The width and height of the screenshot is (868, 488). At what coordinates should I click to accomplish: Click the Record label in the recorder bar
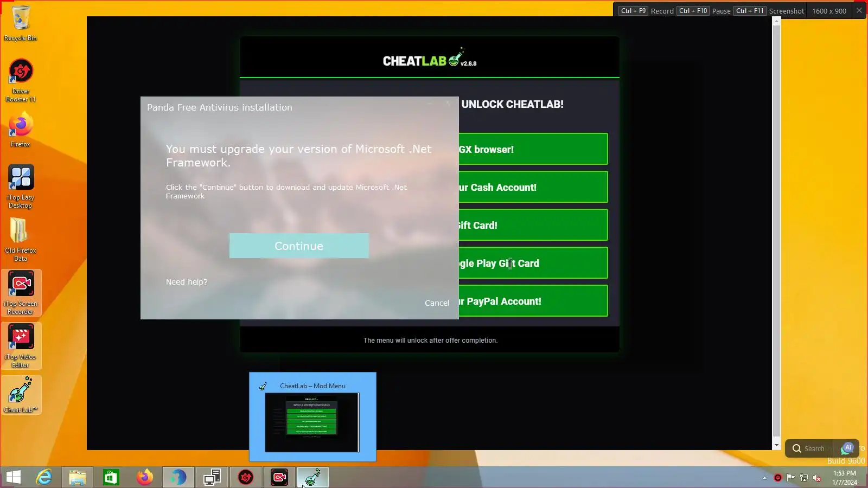(662, 11)
